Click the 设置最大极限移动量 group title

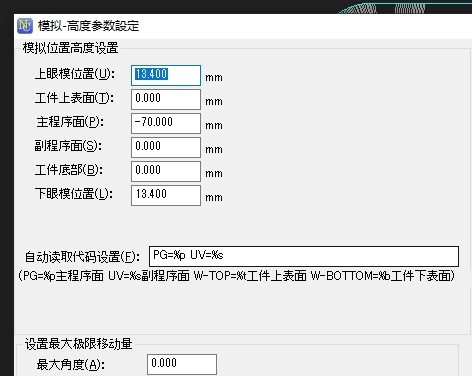(79, 344)
